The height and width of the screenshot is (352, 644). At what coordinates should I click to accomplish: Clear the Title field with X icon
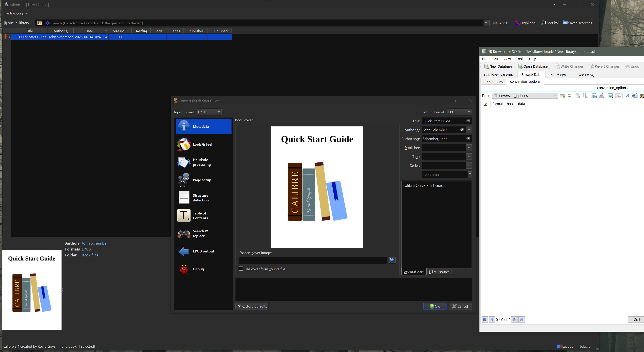468,121
